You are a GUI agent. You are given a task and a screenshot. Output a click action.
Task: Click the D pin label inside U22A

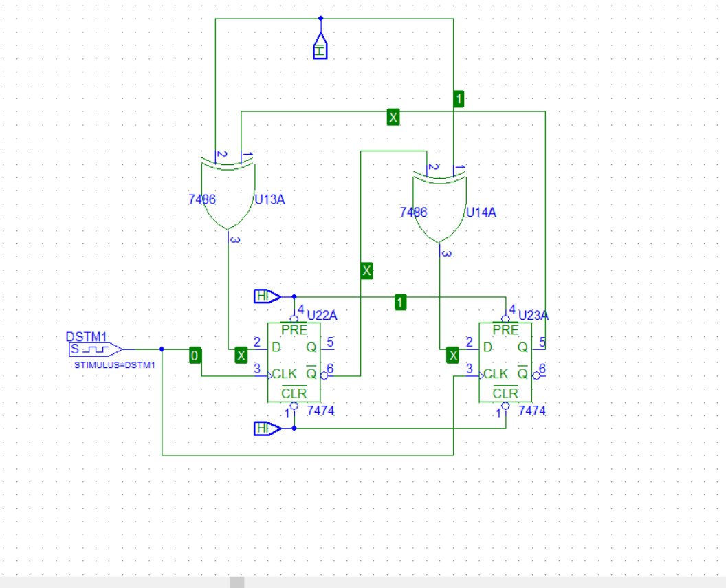point(276,347)
